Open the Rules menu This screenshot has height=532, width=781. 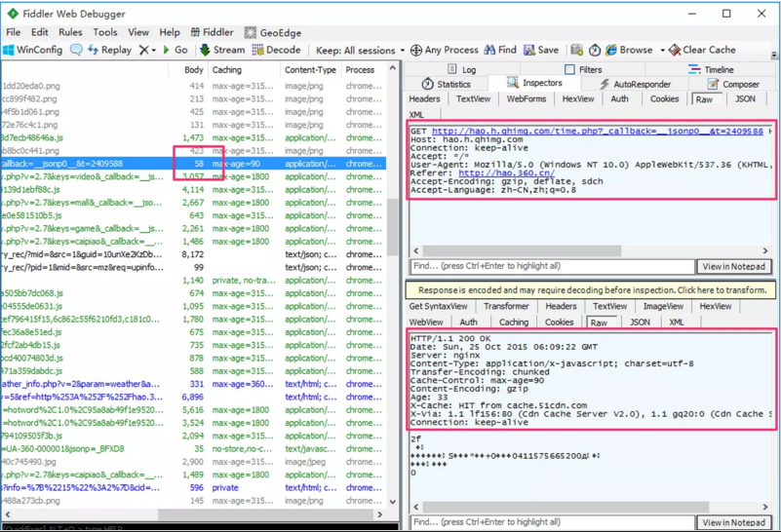pos(70,32)
